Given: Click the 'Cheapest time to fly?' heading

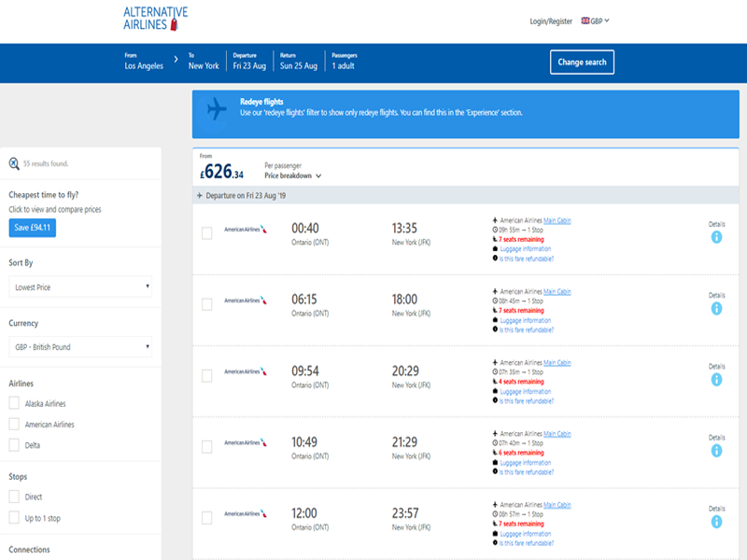Looking at the screenshot, I should (x=44, y=195).
